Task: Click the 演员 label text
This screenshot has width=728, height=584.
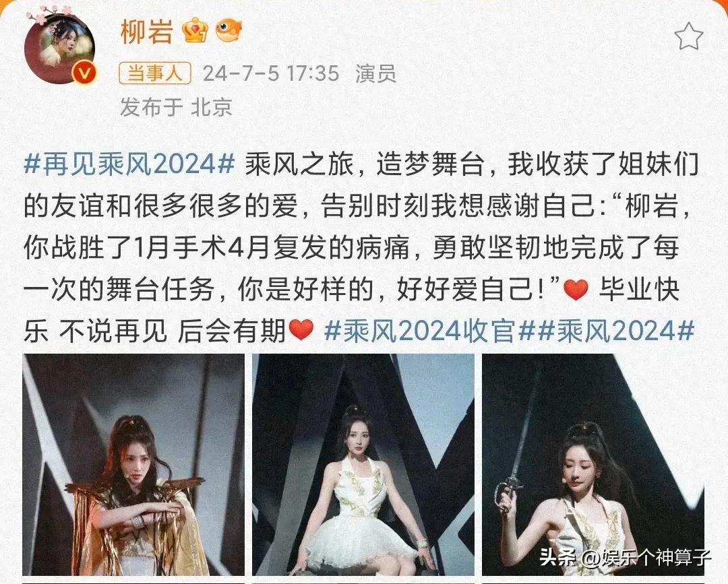Action: 375,73
